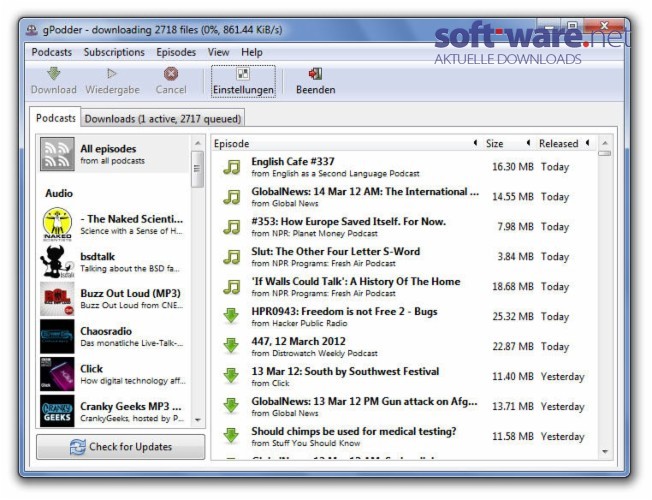Open the View menu

point(218,52)
